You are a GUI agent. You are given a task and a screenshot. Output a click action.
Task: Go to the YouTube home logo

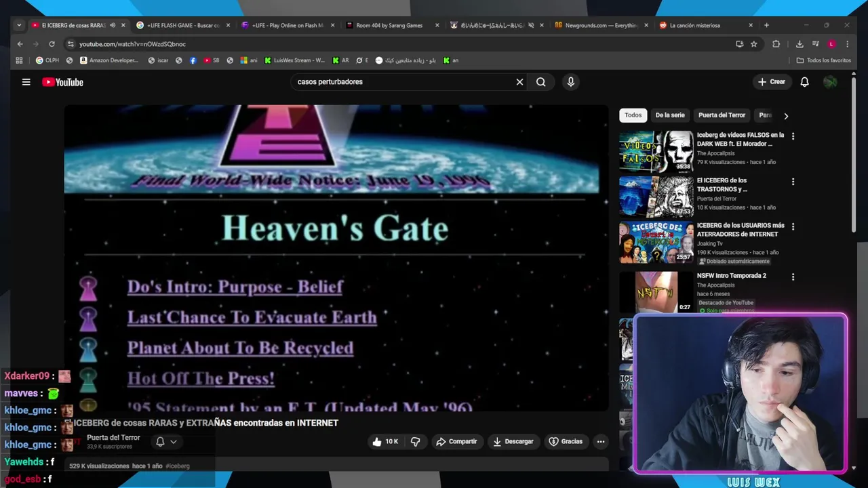(x=62, y=82)
